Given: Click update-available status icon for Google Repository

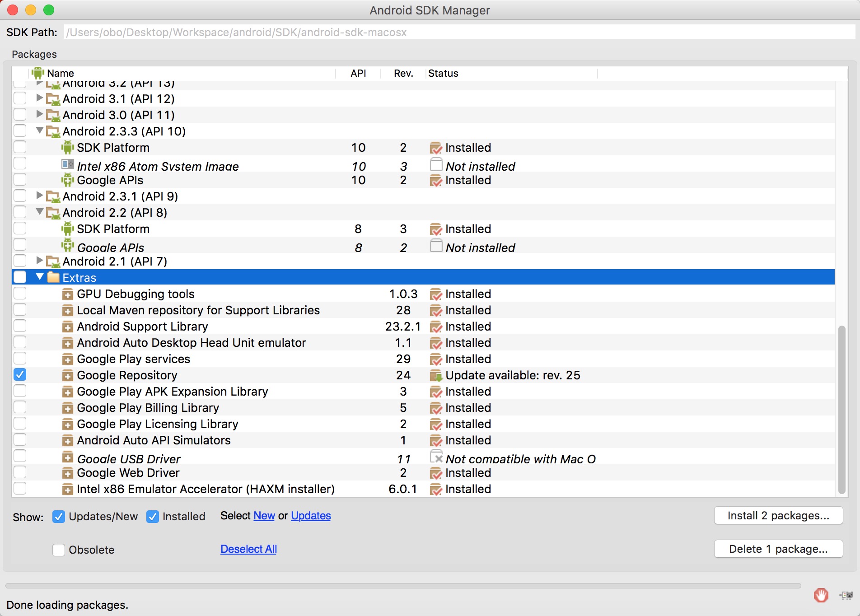Looking at the screenshot, I should point(436,376).
